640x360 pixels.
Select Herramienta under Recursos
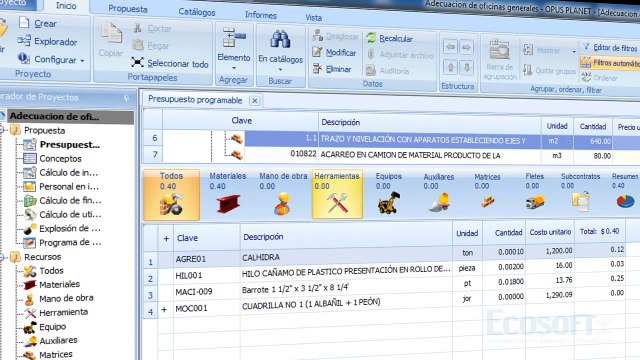click(63, 312)
